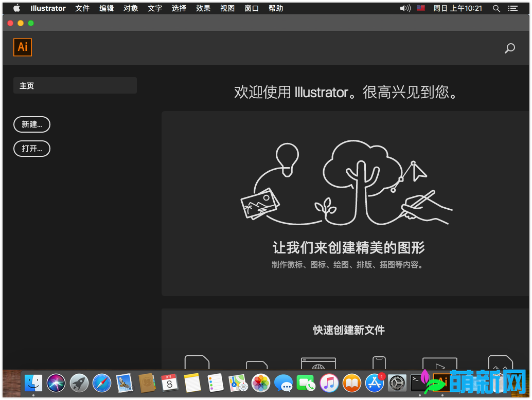Open the Illustrator application menu

tap(48, 8)
